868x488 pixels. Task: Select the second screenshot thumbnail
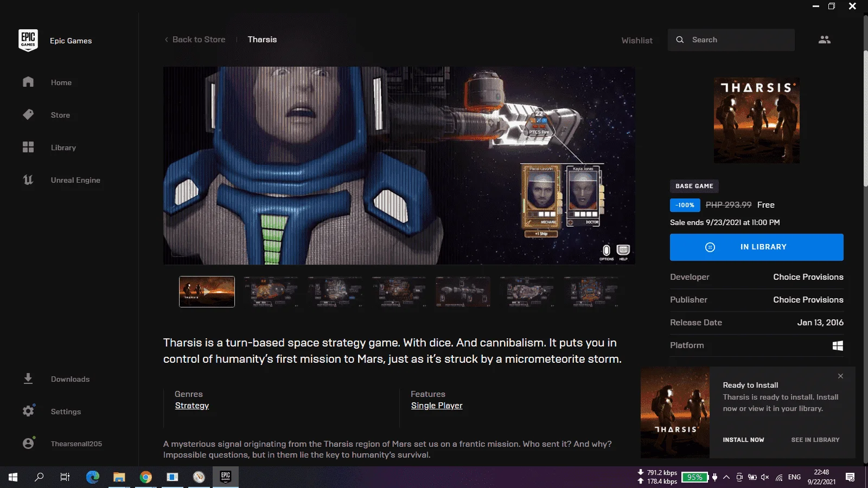tap(271, 291)
